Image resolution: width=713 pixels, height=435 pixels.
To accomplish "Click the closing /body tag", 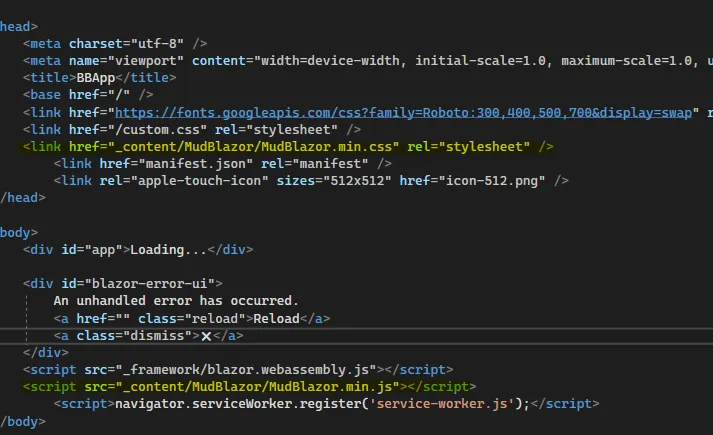I will (23, 421).
